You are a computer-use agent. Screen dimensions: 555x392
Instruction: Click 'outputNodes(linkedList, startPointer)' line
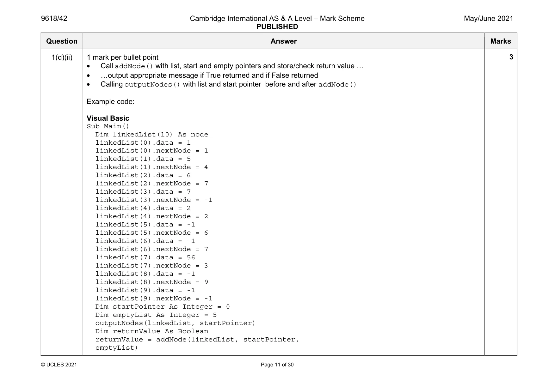175,323
